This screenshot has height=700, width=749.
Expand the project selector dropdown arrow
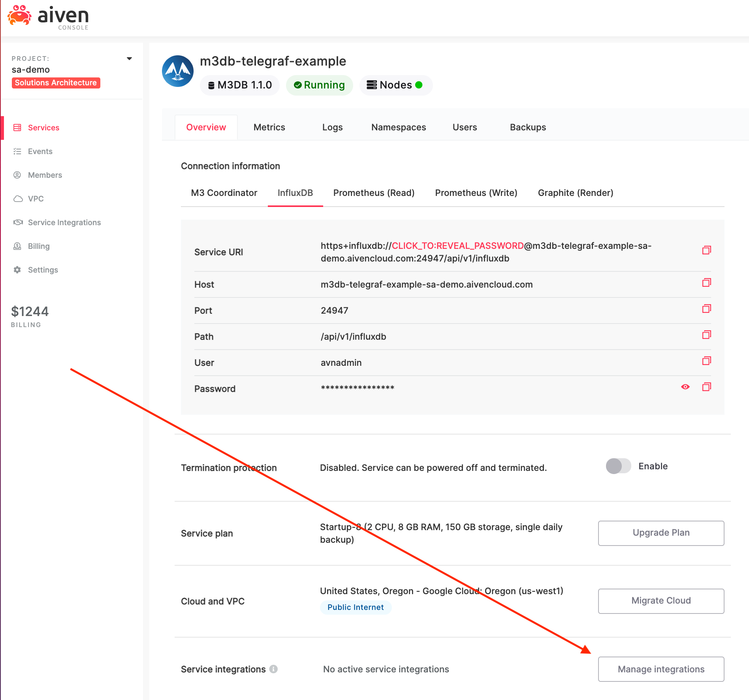(129, 58)
